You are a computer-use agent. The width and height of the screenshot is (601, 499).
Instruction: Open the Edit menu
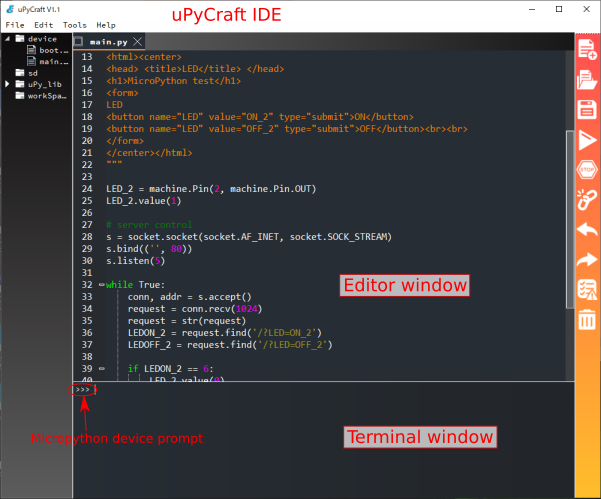pos(44,25)
